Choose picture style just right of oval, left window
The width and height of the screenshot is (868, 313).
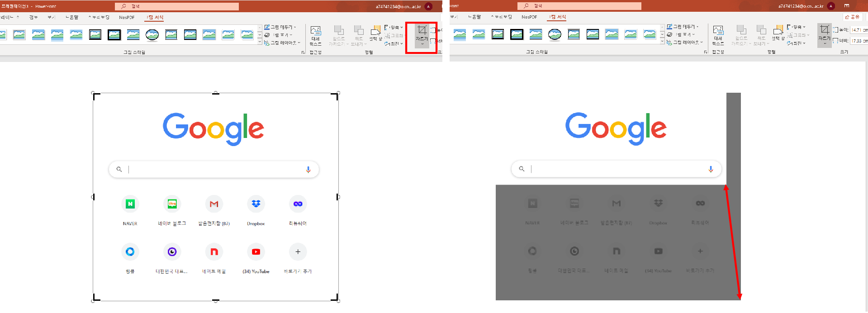click(x=171, y=35)
